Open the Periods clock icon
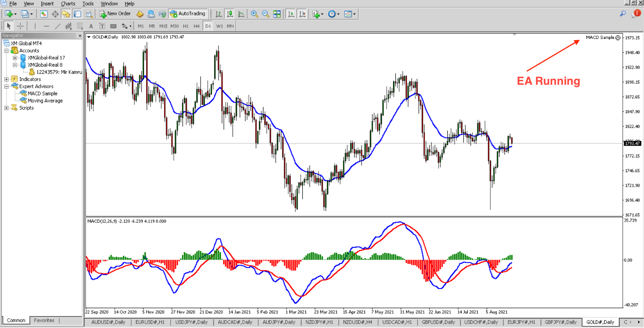This screenshot has height=328, width=644. click(x=332, y=14)
